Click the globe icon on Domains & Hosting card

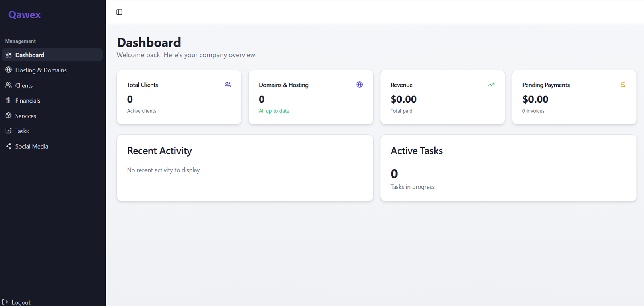[359, 85]
